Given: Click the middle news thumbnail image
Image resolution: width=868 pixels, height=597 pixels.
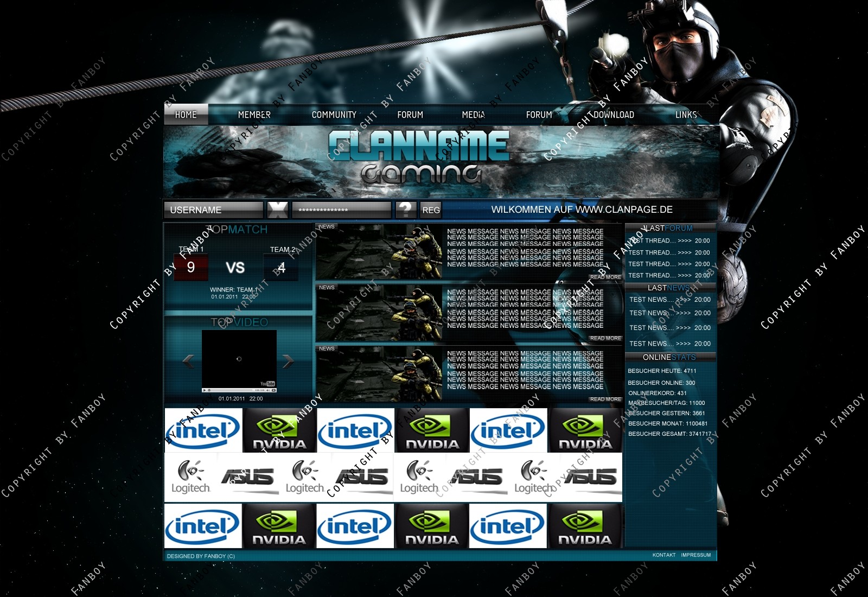Looking at the screenshot, I should pos(379,313).
